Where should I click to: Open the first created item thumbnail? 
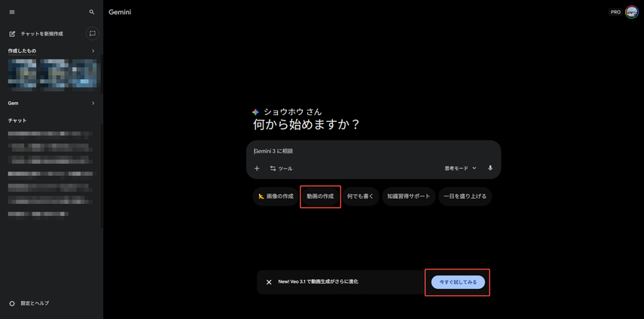coord(22,74)
